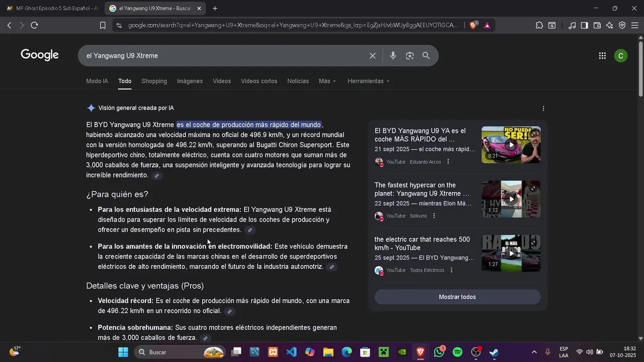
Task: Open Visual Studio Code from the taskbar
Action: (x=291, y=352)
